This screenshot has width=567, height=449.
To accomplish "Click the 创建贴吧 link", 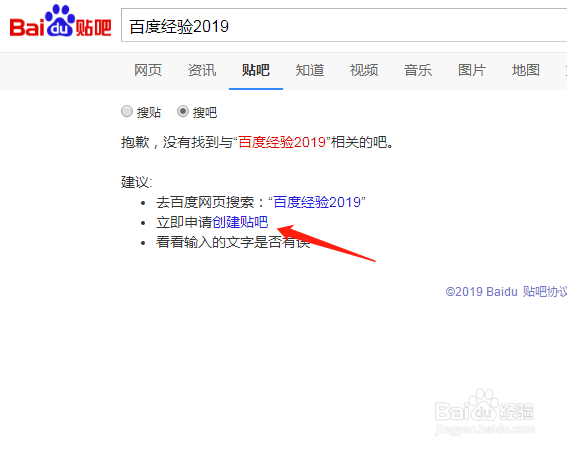I will point(240,222).
